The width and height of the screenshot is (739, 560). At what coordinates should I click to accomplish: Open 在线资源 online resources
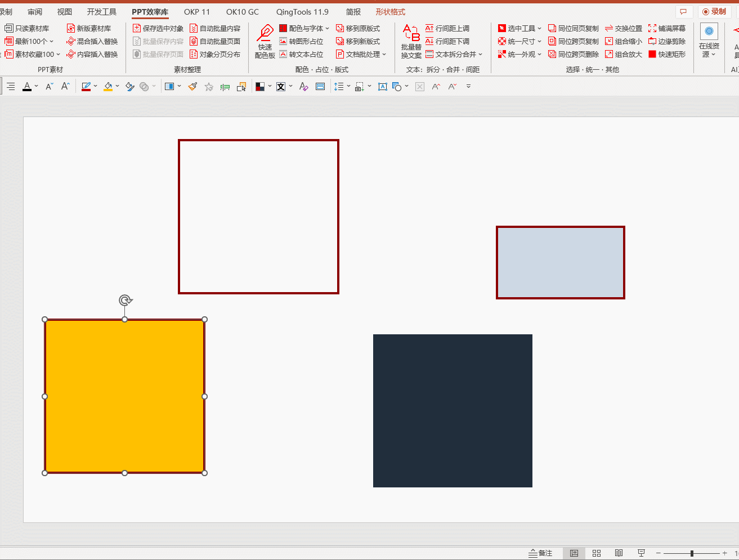pyautogui.click(x=709, y=41)
